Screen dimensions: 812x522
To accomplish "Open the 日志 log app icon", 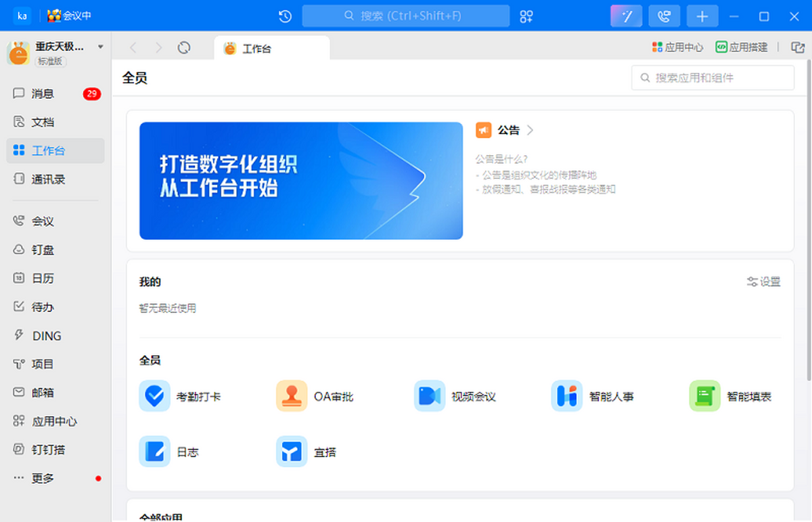I will pos(154,452).
